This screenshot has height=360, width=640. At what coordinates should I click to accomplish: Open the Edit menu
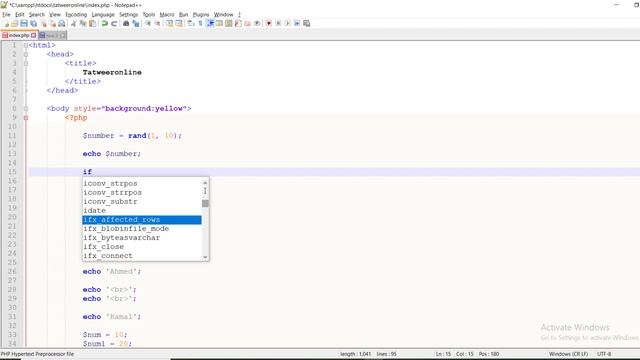pos(20,15)
